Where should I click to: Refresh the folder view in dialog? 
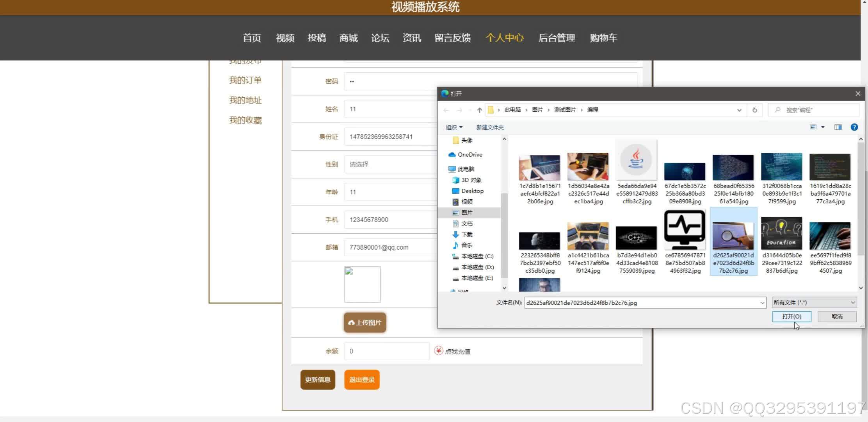pyautogui.click(x=754, y=110)
